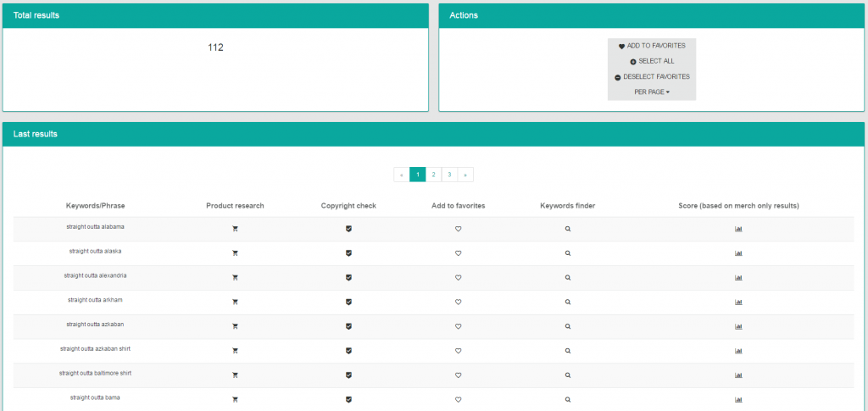View score chart for straight outta alaska
The height and width of the screenshot is (411, 868).
click(x=738, y=253)
